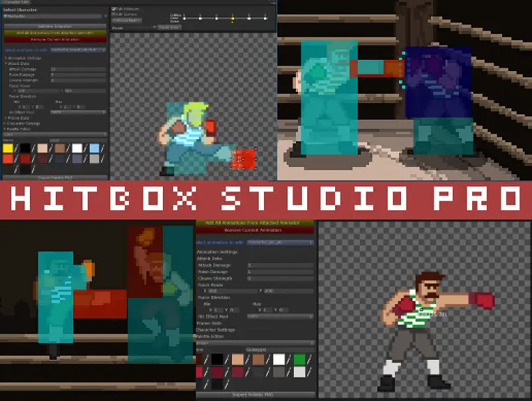The width and height of the screenshot is (532, 401).
Task: Expand the Frame Data foldout in the lower editor
Action: tap(209, 323)
